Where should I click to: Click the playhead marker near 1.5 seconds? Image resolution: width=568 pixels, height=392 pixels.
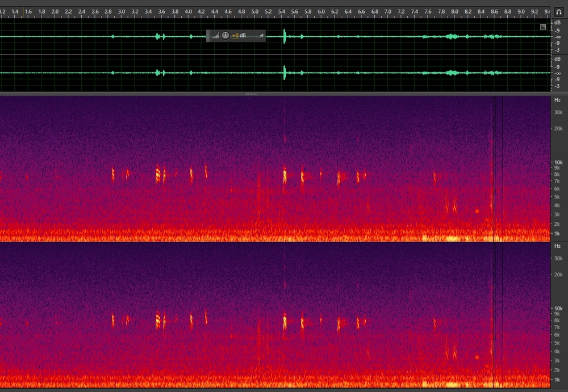pos(23,11)
